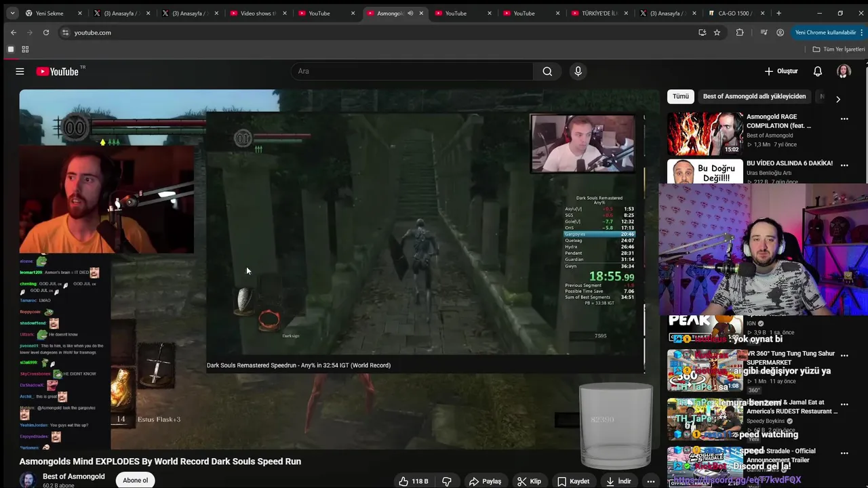
Task: Select Best of Asmongold adlı yükleyiciden chip
Action: 754,96
